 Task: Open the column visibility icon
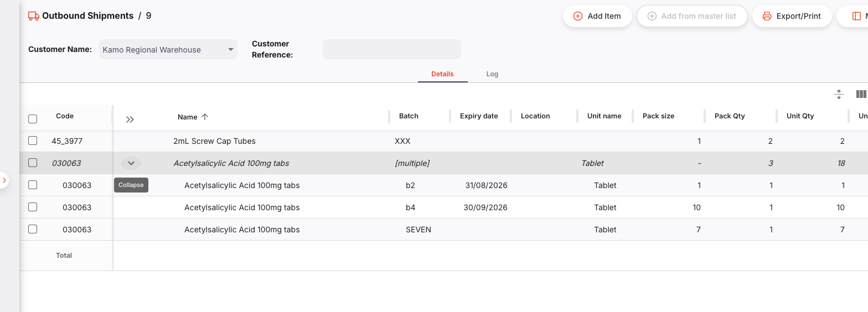(x=861, y=95)
